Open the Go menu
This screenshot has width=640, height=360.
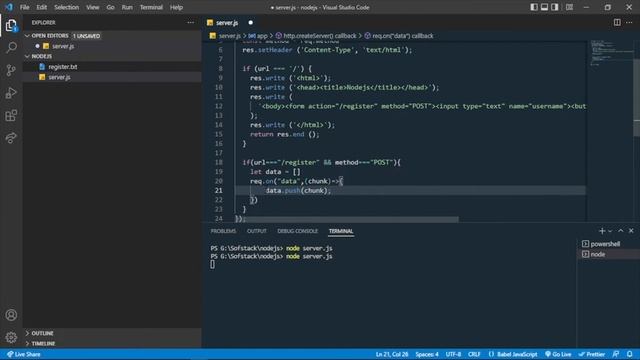coord(110,7)
